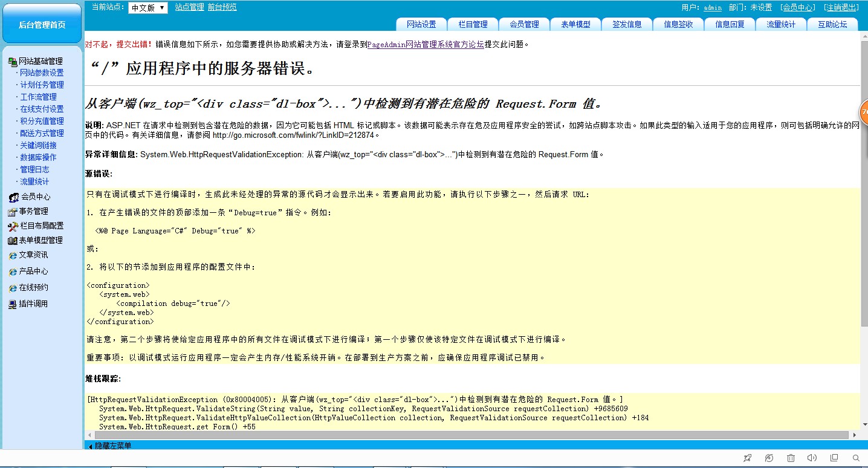The height and width of the screenshot is (468, 868).
Task: Click the magnifier zoom icon in status bar
Action: click(x=856, y=458)
